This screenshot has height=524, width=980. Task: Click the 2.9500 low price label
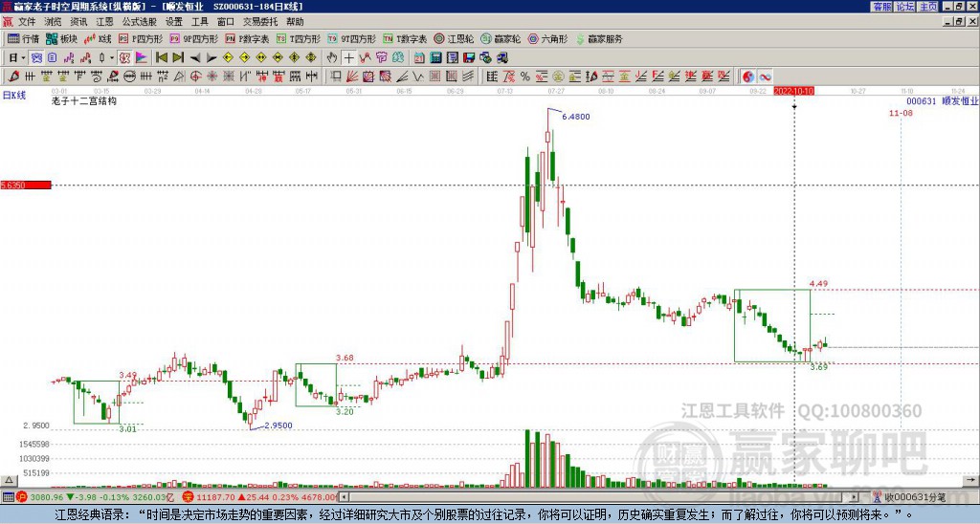(278, 426)
